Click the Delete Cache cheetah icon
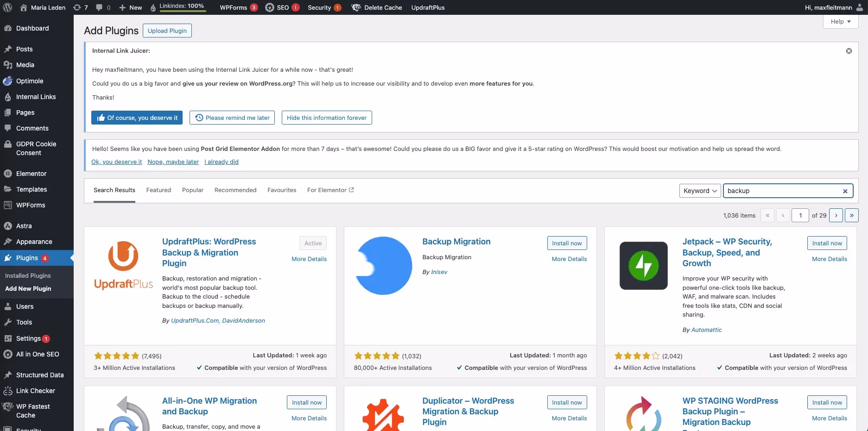This screenshot has height=431, width=868. tap(356, 7)
